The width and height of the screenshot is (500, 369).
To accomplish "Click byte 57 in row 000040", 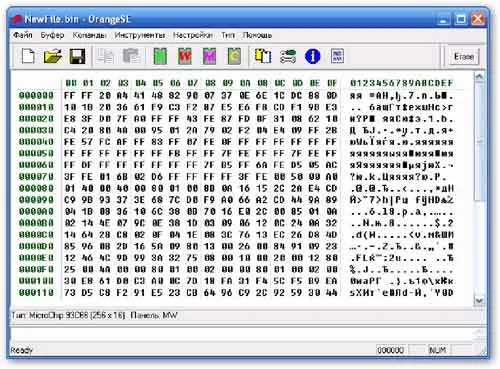I will pyautogui.click(x=87, y=142).
